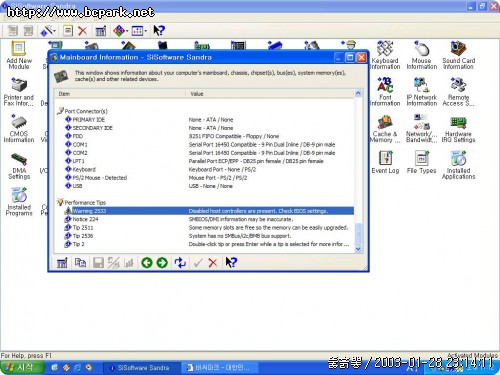Click What's This help icon in main toolbar
The image size is (500, 375).
pos(159,31)
